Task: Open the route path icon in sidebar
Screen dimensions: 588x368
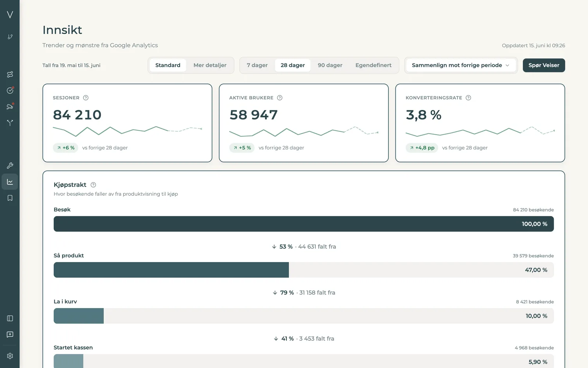Action: click(x=10, y=74)
